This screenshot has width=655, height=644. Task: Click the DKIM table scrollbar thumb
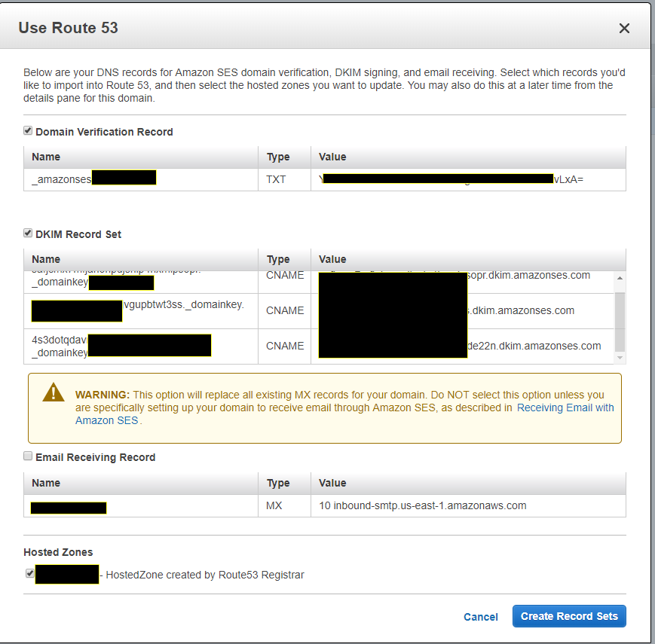[620, 322]
